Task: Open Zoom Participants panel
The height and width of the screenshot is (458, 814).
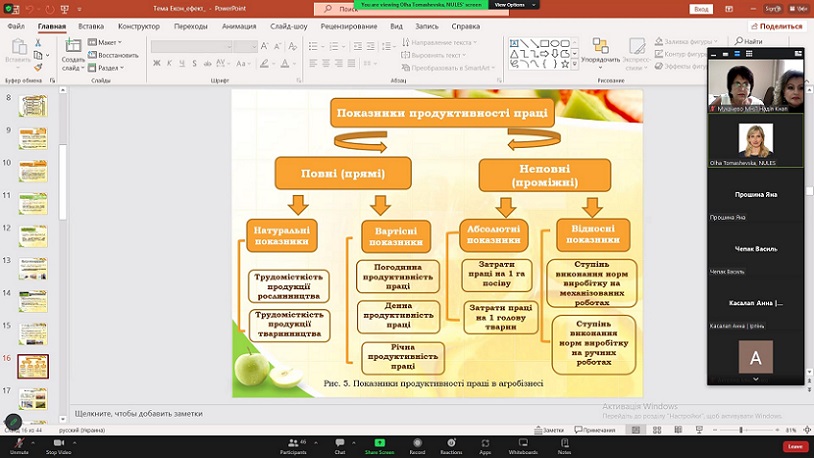Action: [293, 446]
